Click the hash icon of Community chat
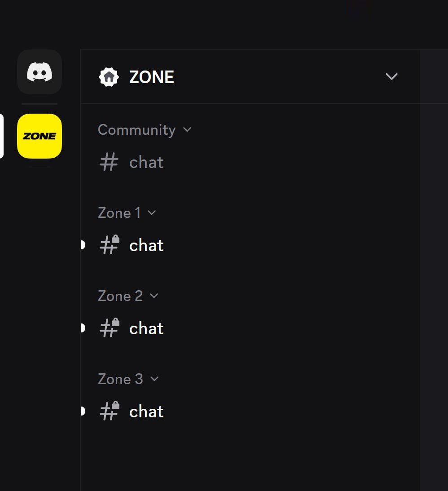 pos(109,162)
